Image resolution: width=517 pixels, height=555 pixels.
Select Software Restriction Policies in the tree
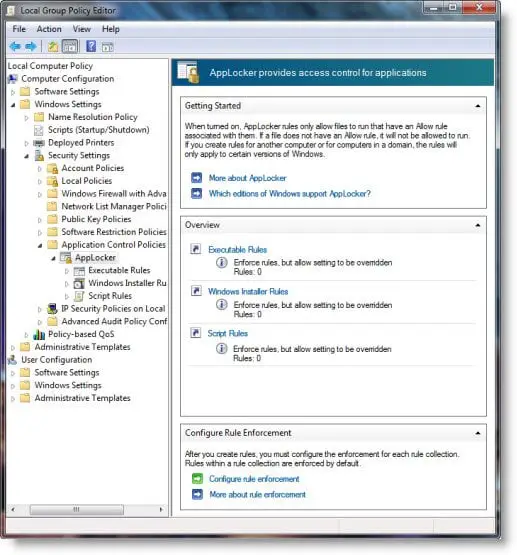point(114,232)
